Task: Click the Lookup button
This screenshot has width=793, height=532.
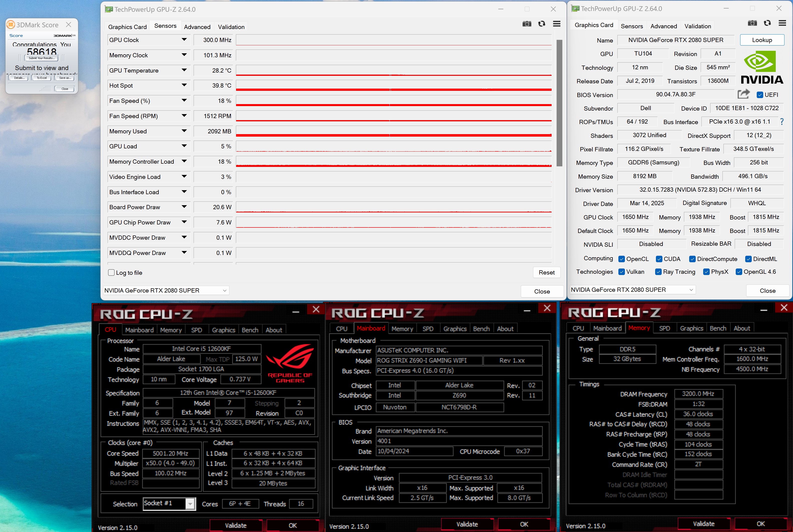Action: click(762, 40)
